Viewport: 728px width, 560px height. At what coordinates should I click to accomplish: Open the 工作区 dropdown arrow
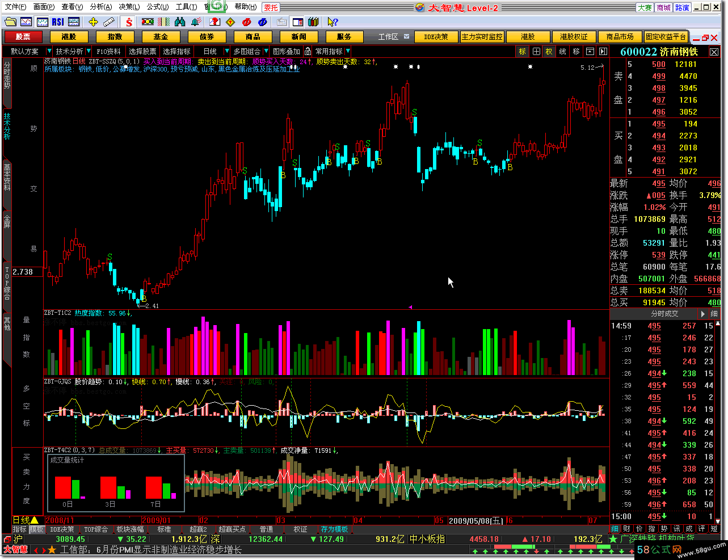(x=406, y=36)
